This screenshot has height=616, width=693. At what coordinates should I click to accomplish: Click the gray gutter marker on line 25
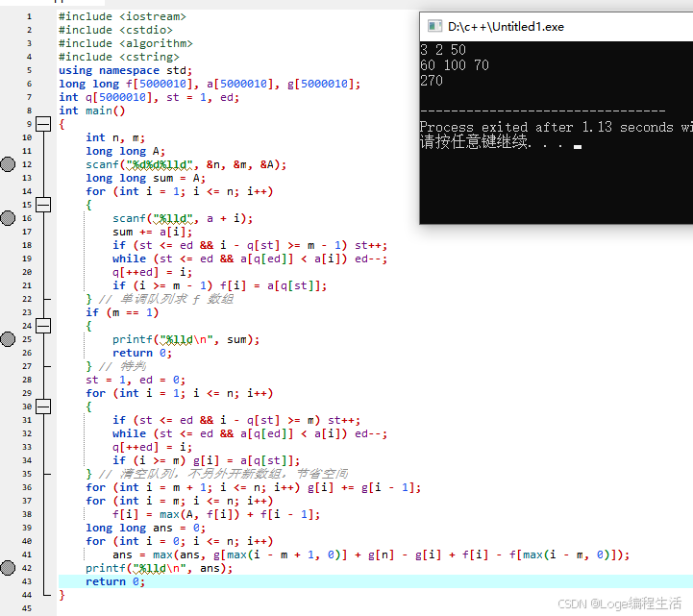pyautogui.click(x=8, y=339)
